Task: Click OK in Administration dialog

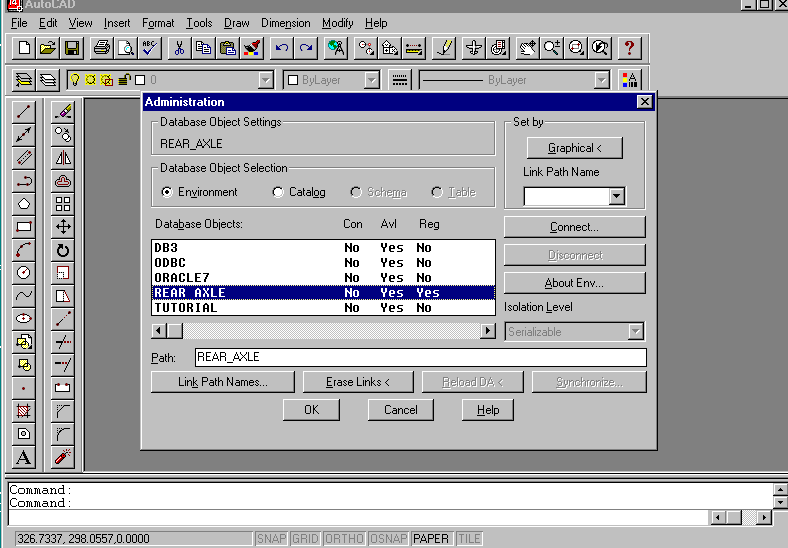Action: [312, 410]
